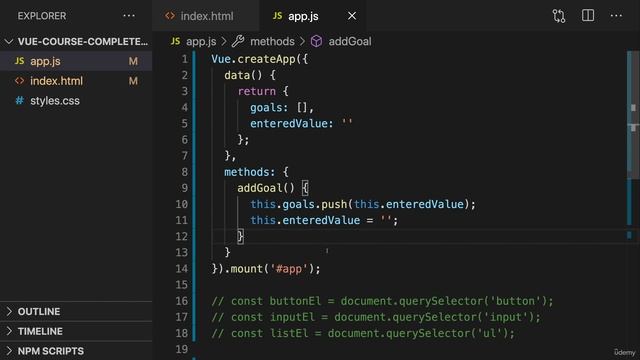Click the source control compare changes icon

pos(559,16)
